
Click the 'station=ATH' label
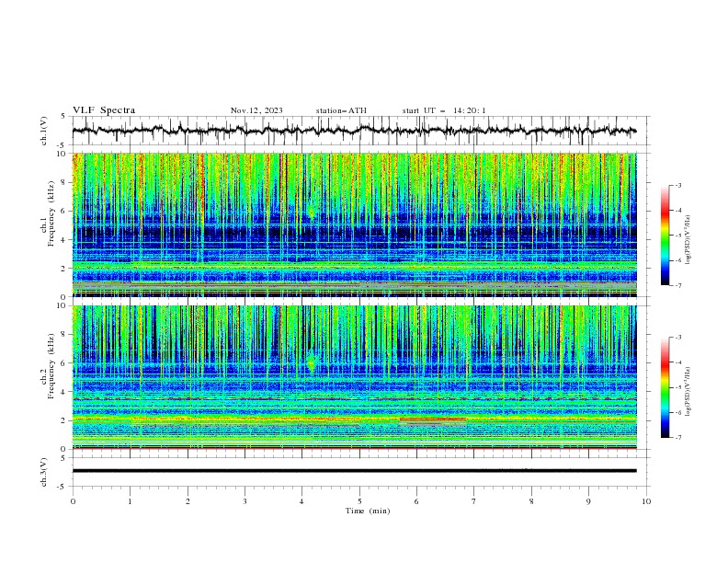341,110
